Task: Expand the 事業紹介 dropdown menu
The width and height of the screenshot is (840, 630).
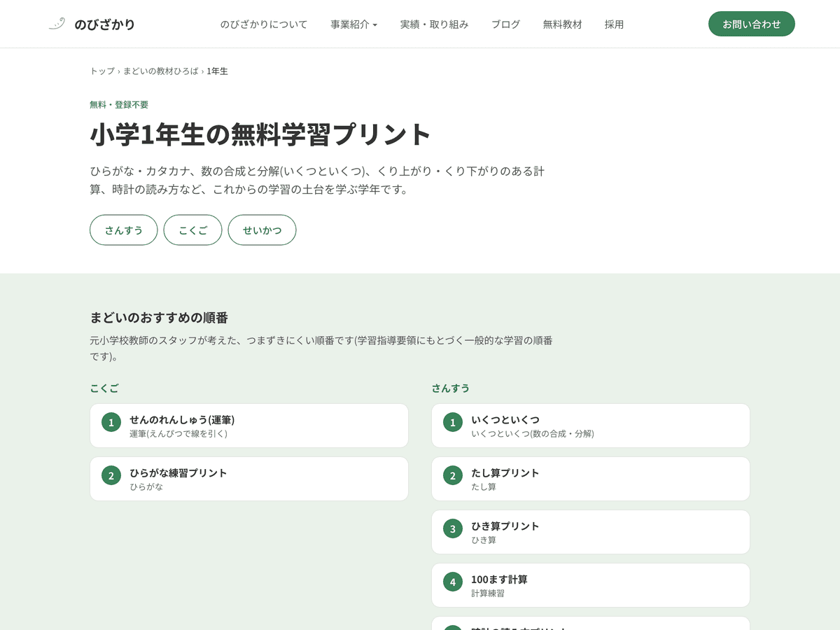Action: (x=354, y=24)
